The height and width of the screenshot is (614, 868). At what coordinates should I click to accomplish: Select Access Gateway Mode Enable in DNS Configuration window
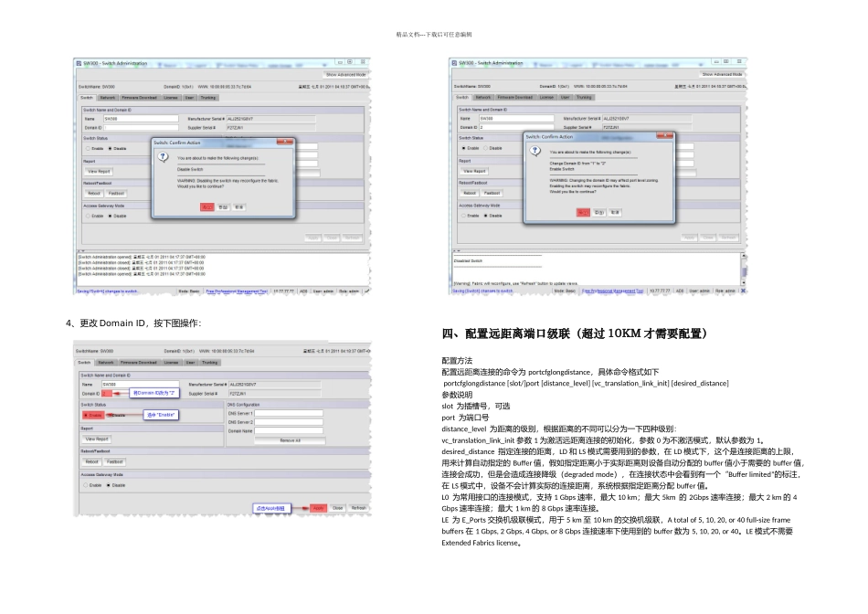85,485
